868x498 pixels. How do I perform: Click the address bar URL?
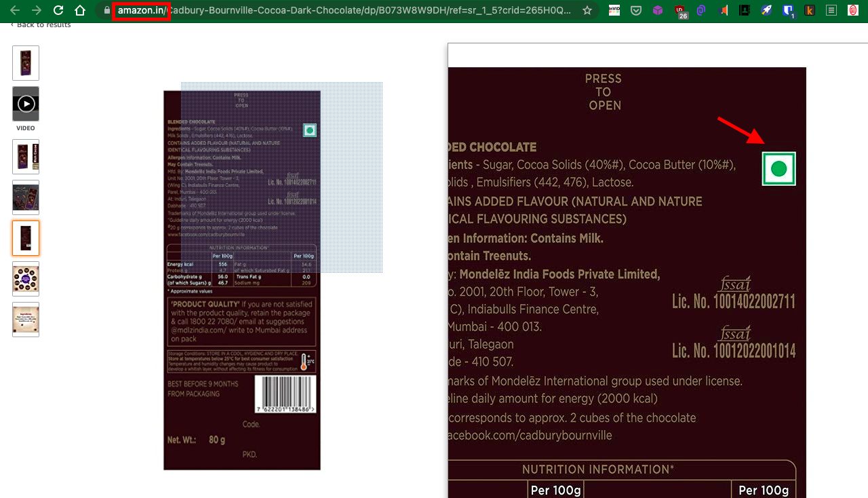pyautogui.click(x=344, y=10)
